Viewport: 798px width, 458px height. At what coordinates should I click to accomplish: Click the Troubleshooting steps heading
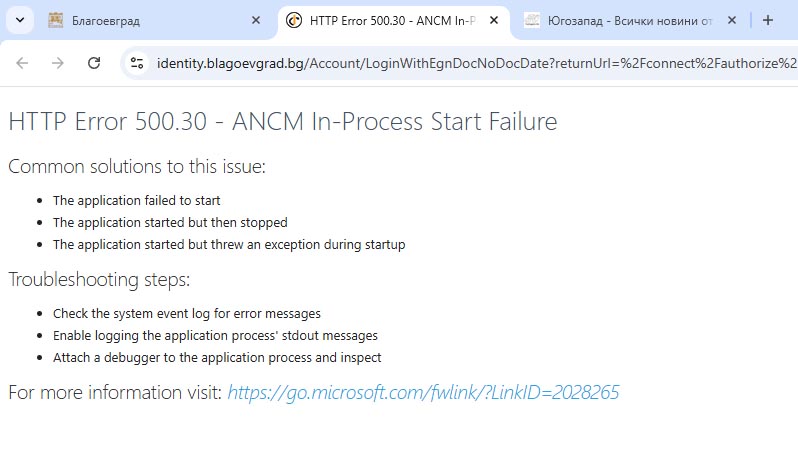[x=99, y=279]
